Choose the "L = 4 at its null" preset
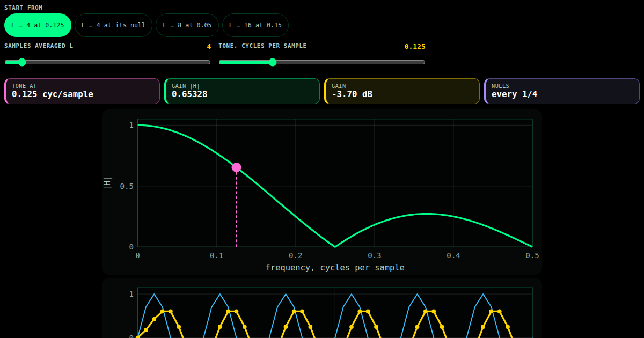 114,25
